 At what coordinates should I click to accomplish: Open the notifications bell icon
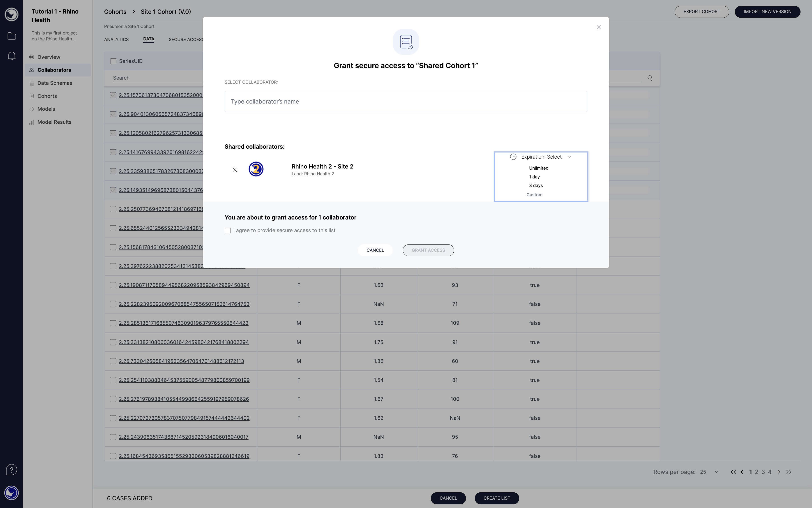[12, 56]
